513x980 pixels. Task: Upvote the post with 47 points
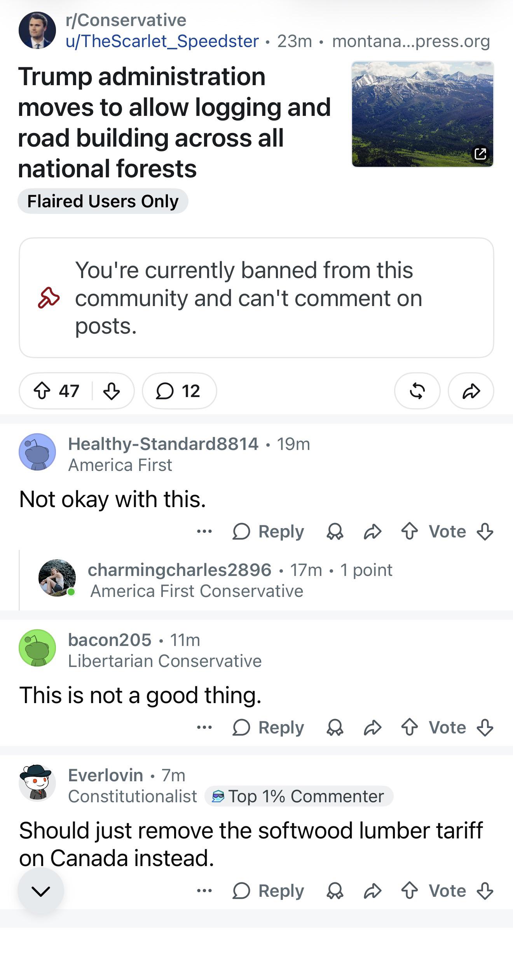pos(42,391)
